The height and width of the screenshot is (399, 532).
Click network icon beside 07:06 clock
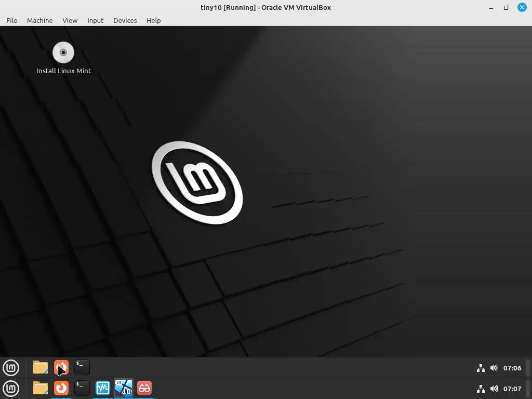[x=481, y=368]
